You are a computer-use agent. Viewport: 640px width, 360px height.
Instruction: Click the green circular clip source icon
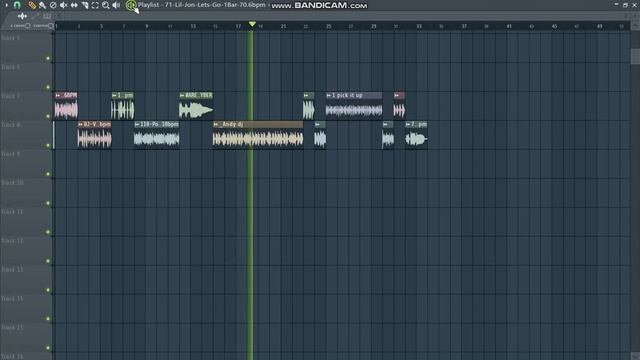tap(131, 5)
